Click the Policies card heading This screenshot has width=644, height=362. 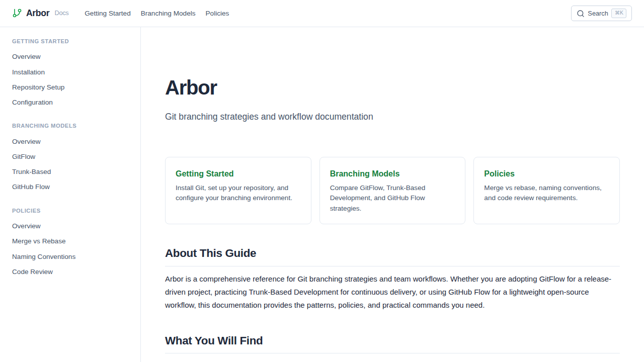point(499,173)
